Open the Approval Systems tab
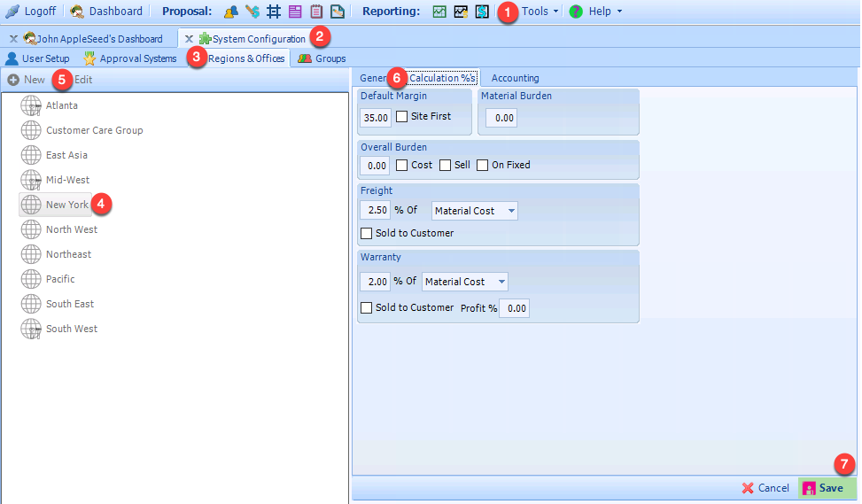 [x=138, y=58]
